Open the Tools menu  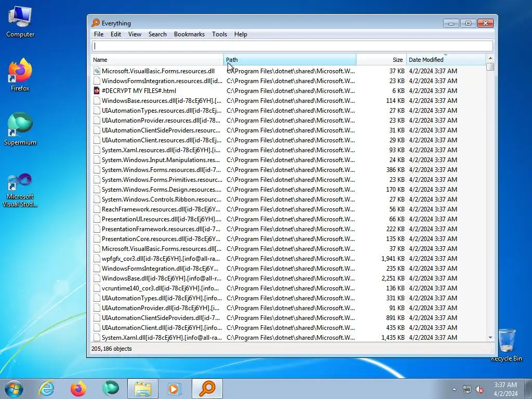click(x=220, y=34)
